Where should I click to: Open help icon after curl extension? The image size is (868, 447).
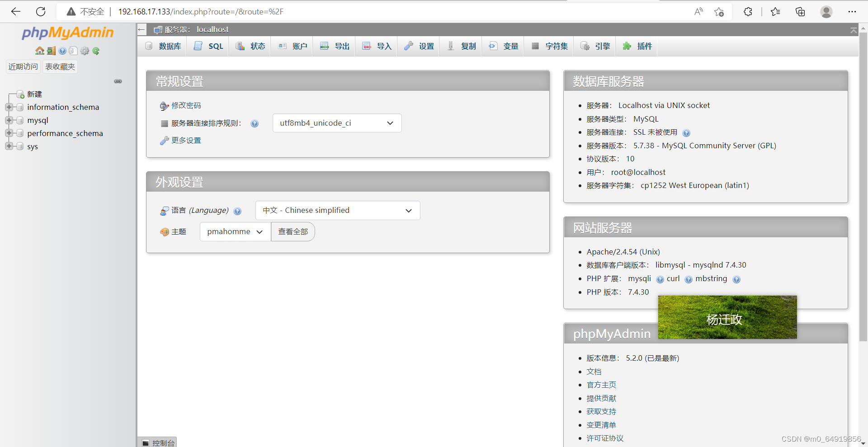click(689, 279)
